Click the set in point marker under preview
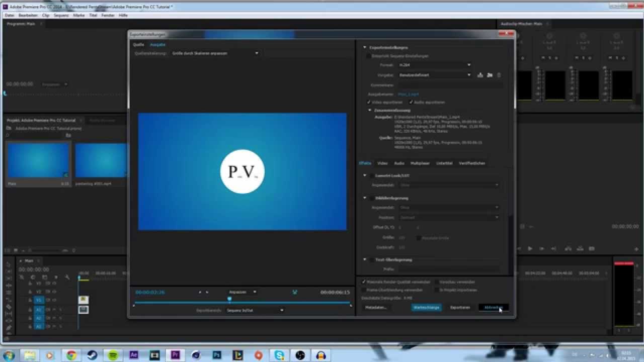This screenshot has width=644, height=362. 200,292
